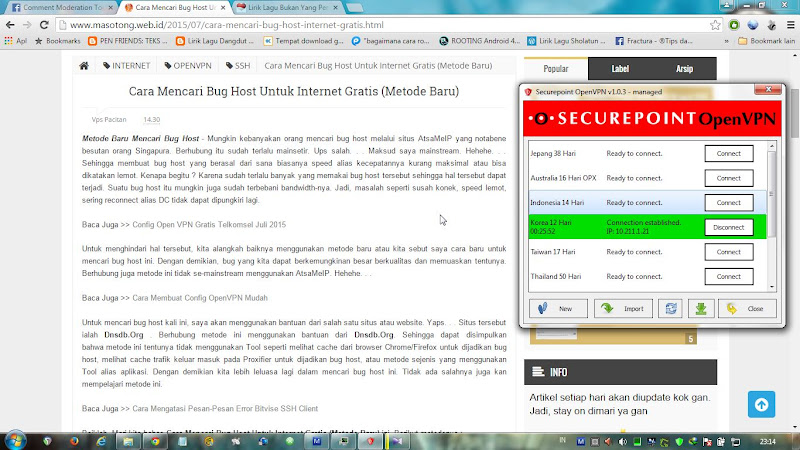Screen dimensions: 800x450
Task: Switch to the Chrome taskbar icon
Action: (155, 441)
